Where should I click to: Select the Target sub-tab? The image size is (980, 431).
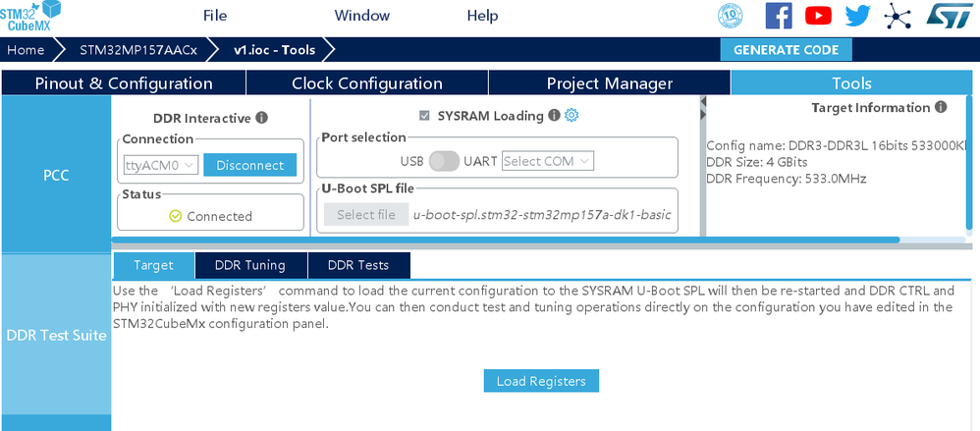tap(154, 265)
